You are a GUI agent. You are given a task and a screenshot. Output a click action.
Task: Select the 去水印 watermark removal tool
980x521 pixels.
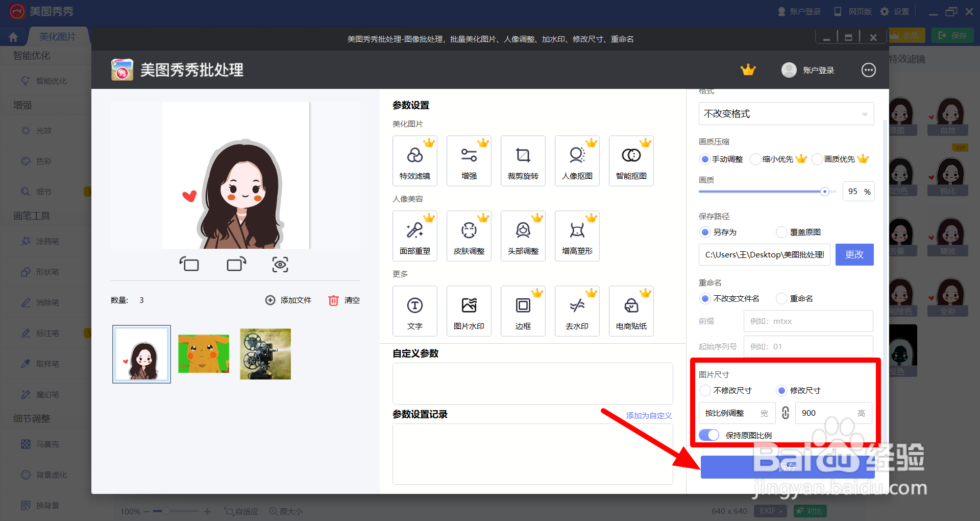point(577,311)
